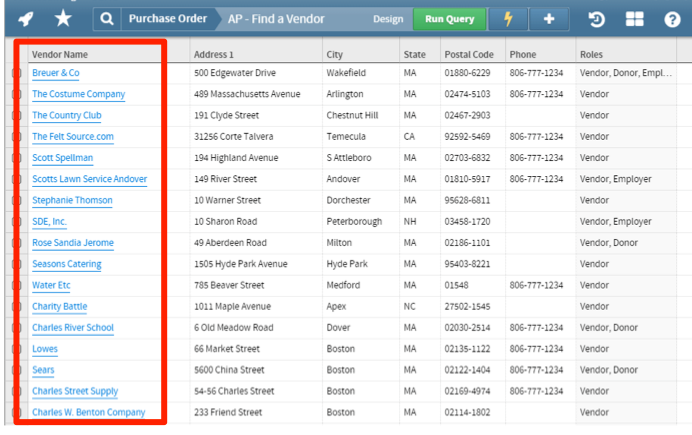Open the Lowes vendor link

(45, 349)
